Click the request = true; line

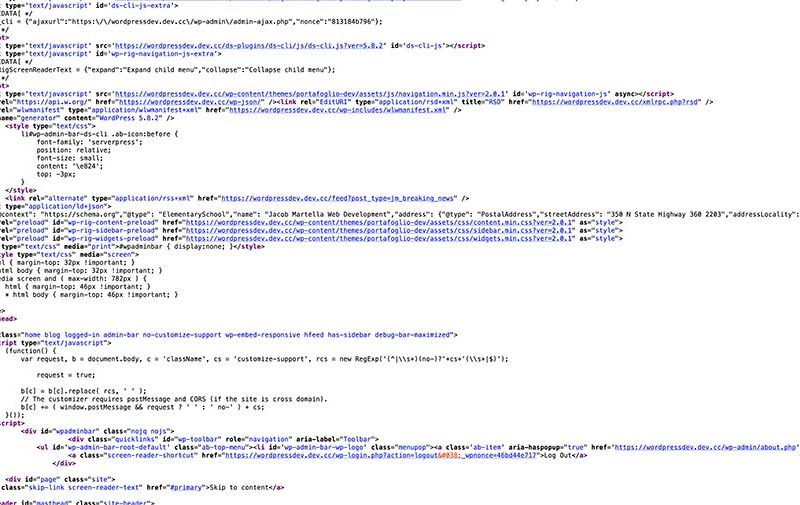66,375
